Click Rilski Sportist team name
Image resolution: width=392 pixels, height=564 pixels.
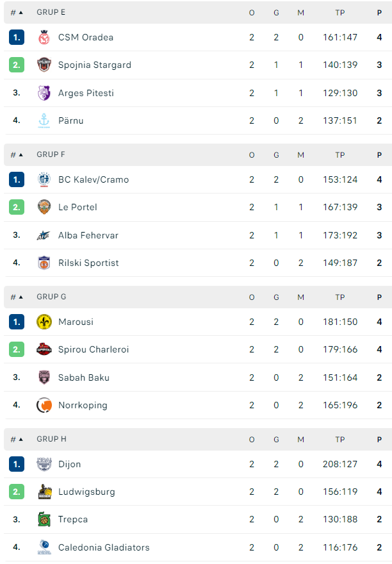[88, 263]
